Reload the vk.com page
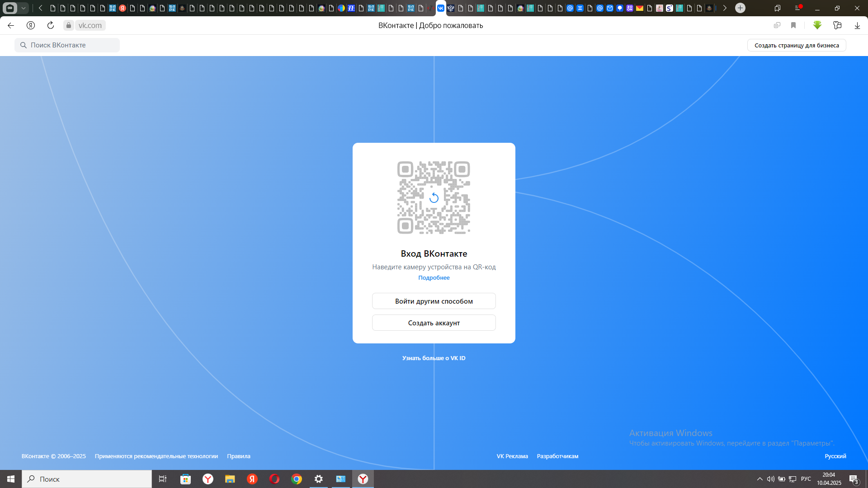 tap(51, 25)
